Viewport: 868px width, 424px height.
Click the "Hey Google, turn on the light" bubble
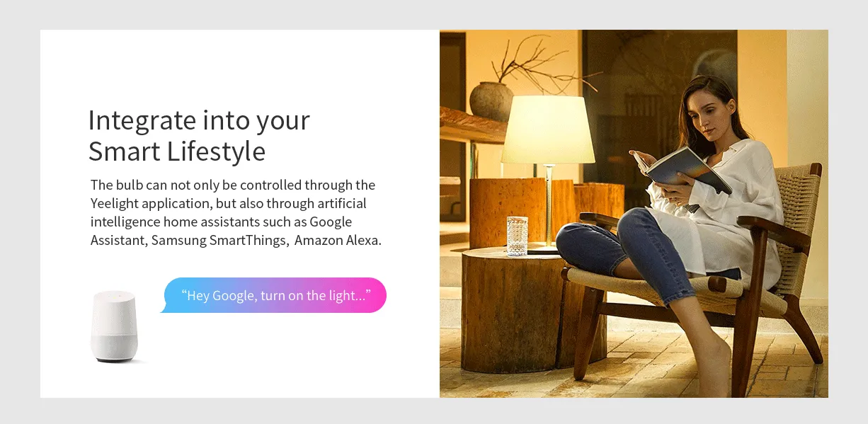coord(275,295)
